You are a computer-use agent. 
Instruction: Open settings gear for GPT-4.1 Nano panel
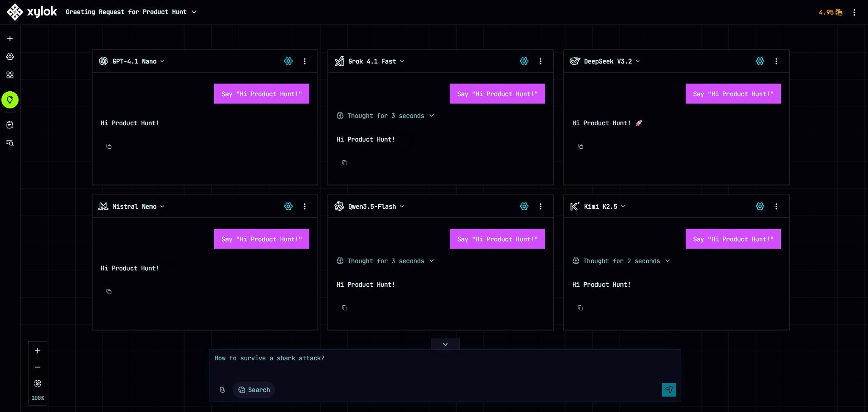(288, 61)
